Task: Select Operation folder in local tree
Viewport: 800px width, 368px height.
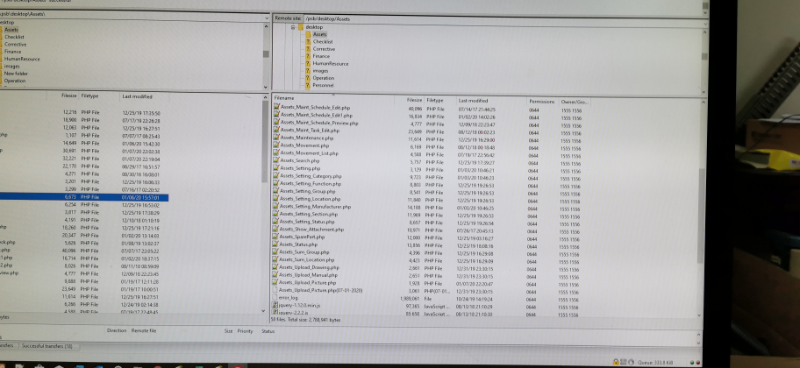Action: [x=15, y=81]
